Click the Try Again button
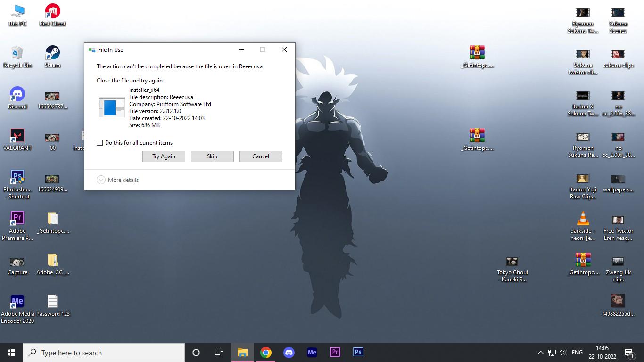Image resolution: width=644 pixels, height=362 pixels. coord(164,156)
